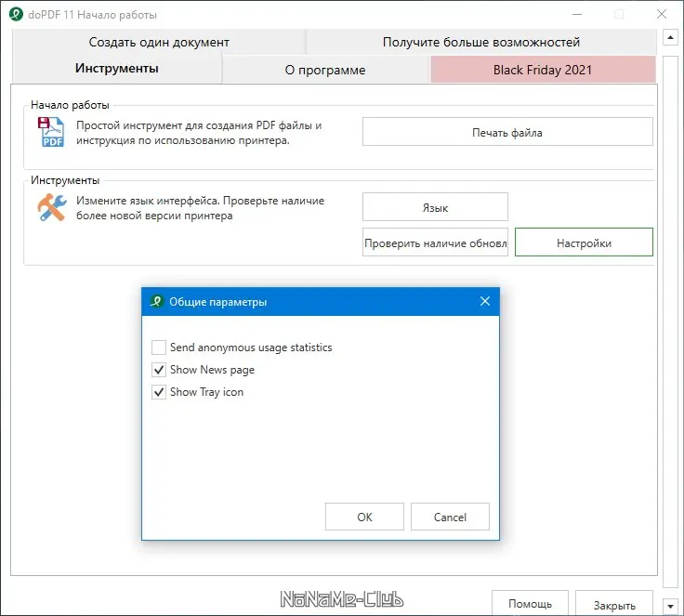Click the Общие параметры dialog title
This screenshot has width=684, height=616.
(x=217, y=301)
